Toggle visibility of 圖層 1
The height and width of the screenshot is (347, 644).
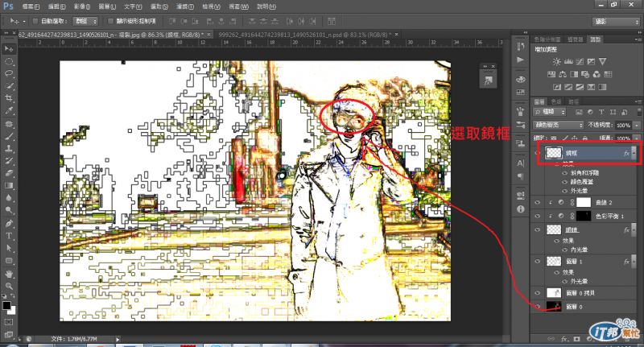click(537, 261)
